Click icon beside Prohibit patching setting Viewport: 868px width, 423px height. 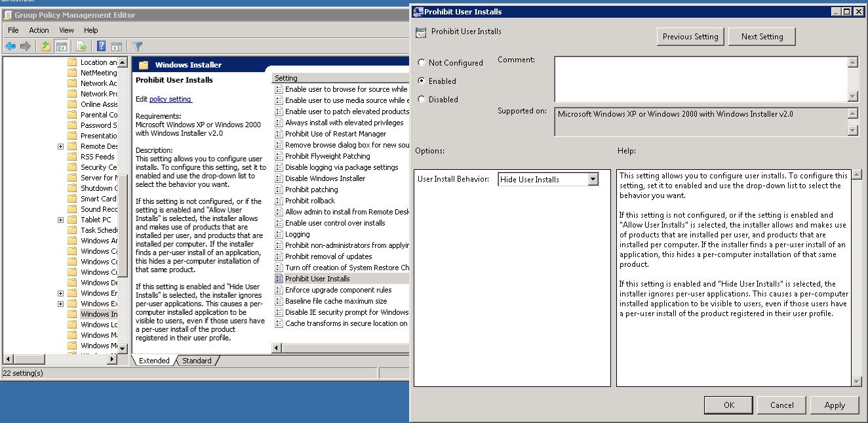pos(279,190)
